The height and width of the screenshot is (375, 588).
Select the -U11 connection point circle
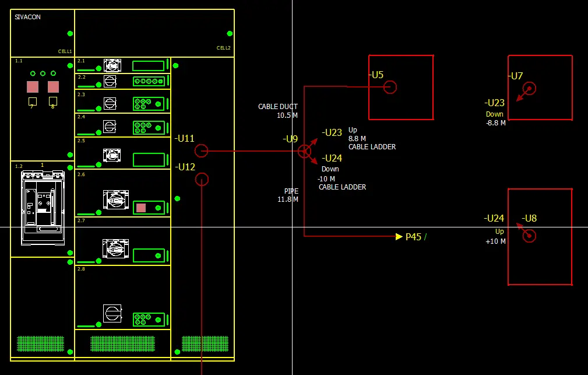(202, 151)
